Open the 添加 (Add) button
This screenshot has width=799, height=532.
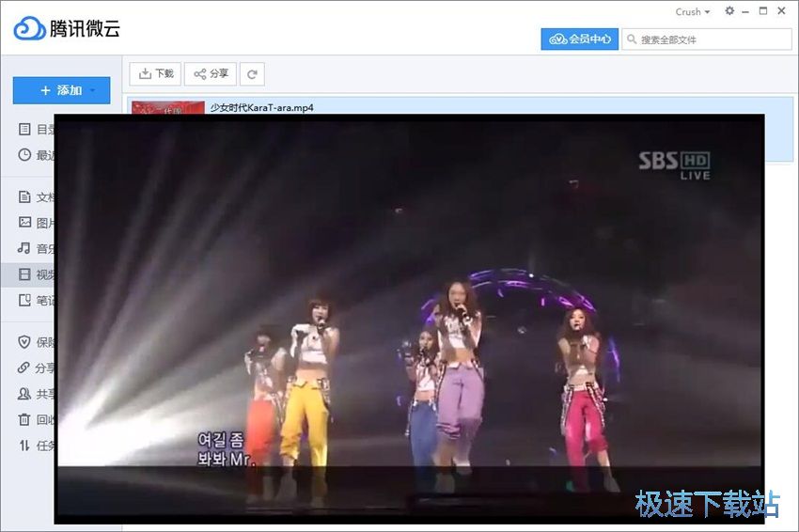[62, 90]
